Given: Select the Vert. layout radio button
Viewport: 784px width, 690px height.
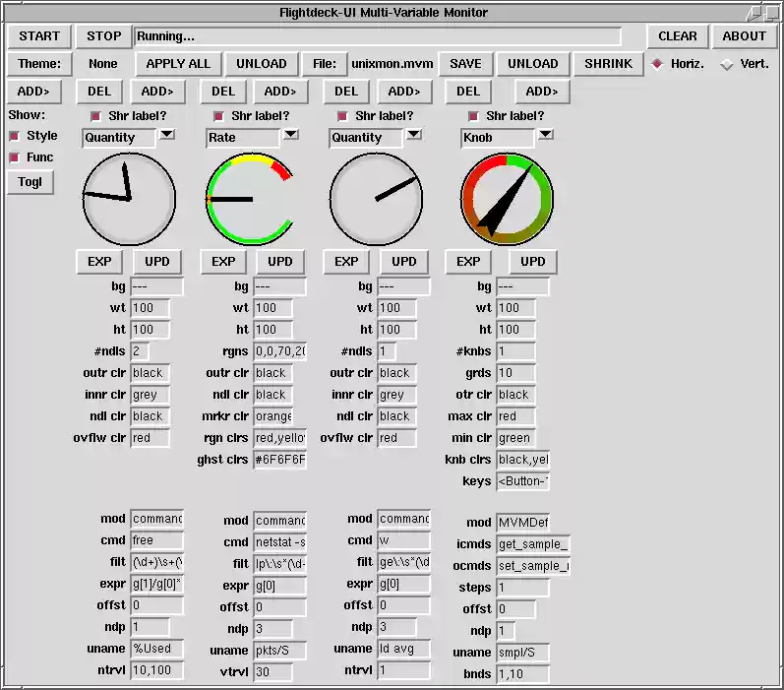Looking at the screenshot, I should click(727, 64).
